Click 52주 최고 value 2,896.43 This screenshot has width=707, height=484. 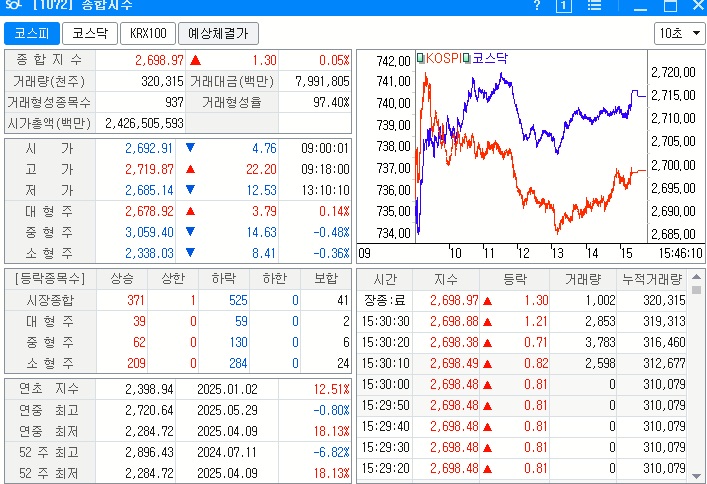(x=149, y=452)
